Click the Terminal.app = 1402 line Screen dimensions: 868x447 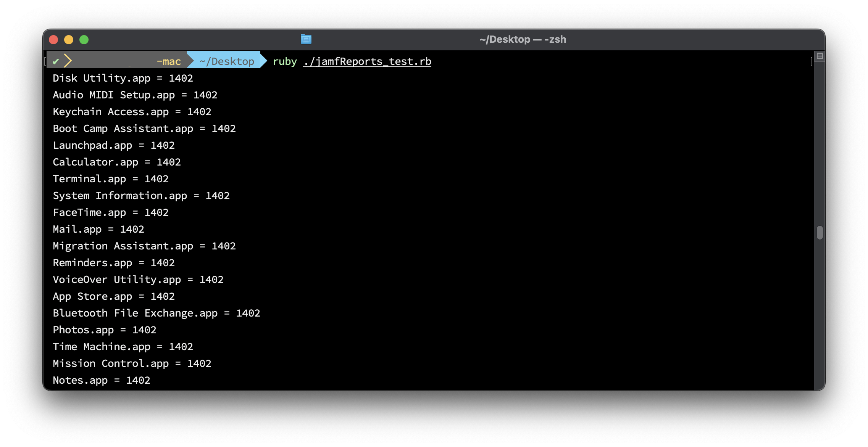click(x=110, y=179)
